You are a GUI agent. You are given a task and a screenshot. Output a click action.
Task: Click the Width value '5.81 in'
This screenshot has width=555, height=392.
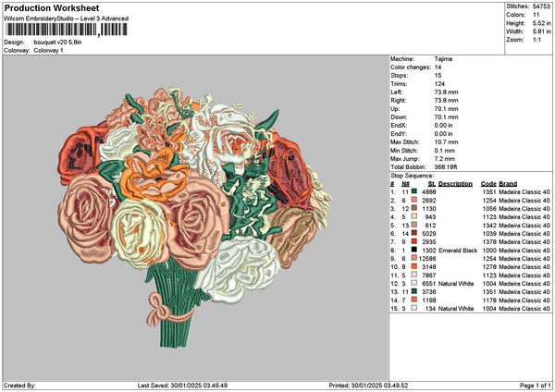point(541,31)
